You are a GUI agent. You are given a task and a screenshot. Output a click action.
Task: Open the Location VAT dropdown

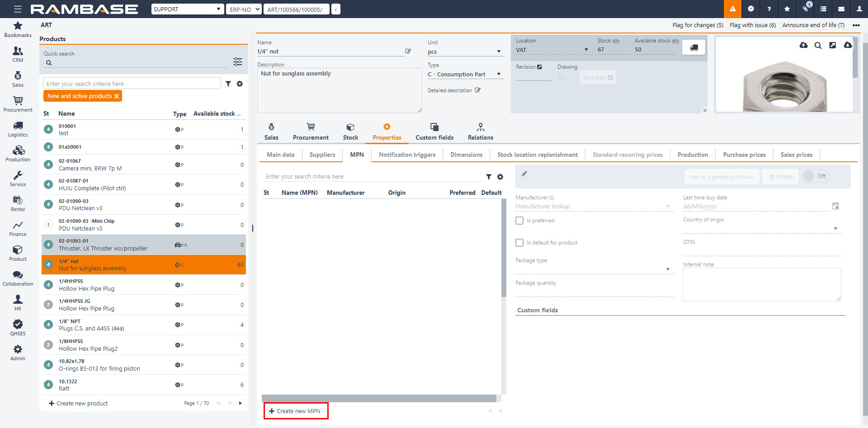coord(552,50)
